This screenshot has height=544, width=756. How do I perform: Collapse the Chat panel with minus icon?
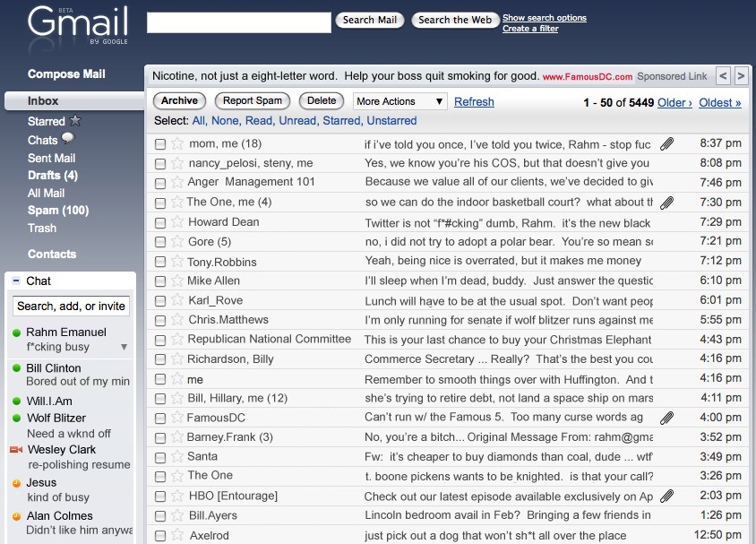tap(16, 281)
